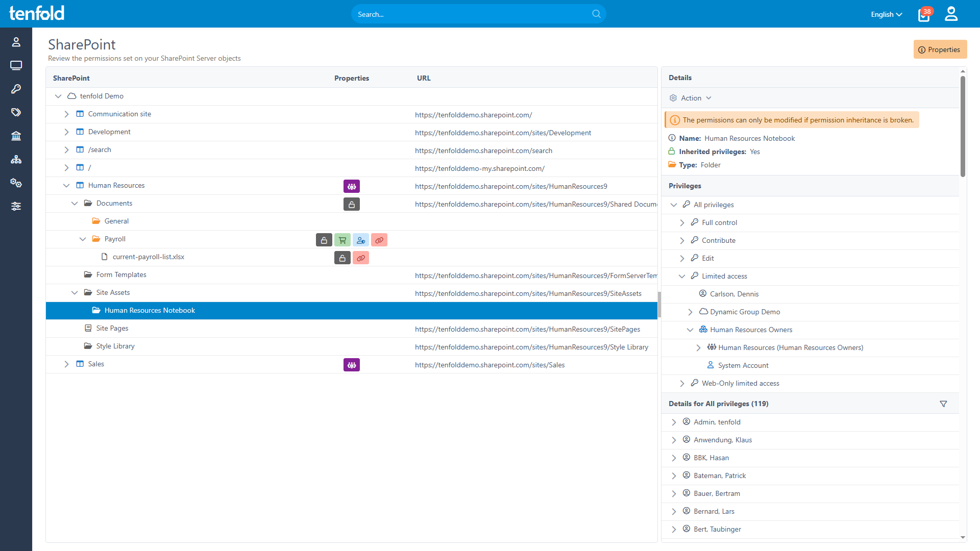Open the Users sidebar icon

click(x=16, y=42)
